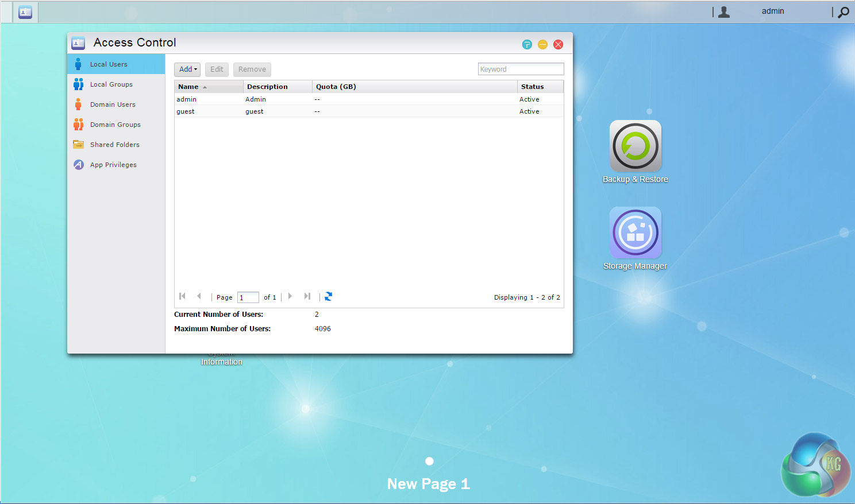Close the Access Control window
The height and width of the screenshot is (504, 855).
(558, 44)
